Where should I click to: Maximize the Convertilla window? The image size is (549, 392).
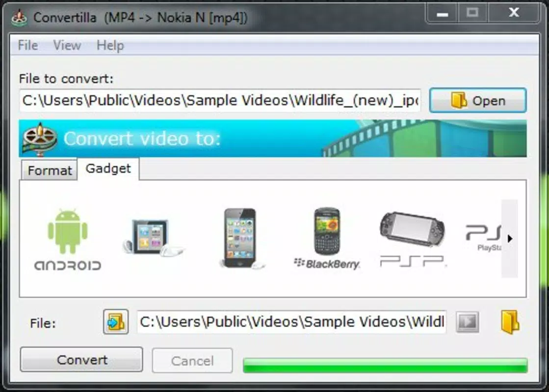click(x=472, y=13)
